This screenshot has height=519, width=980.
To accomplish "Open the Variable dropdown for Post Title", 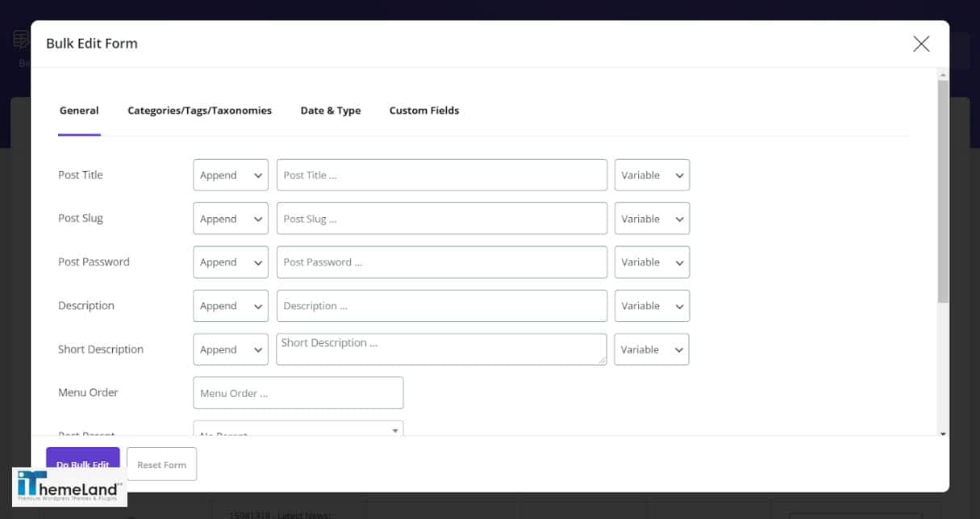I will point(651,174).
